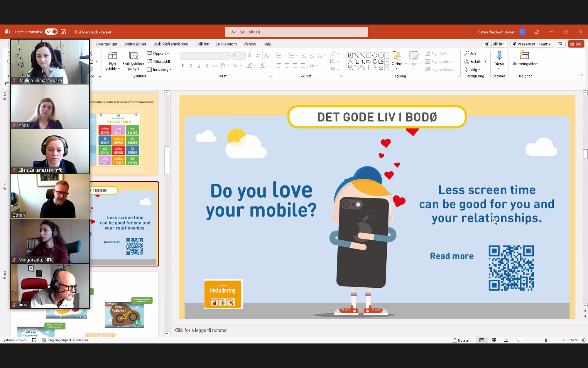The image size is (588, 368).
Task: Toggle text shadow (S) formatting
Action: click(207, 66)
